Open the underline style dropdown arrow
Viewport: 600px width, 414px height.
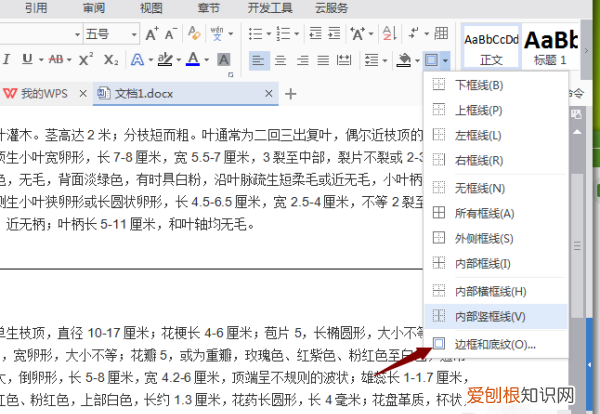[x=41, y=60]
